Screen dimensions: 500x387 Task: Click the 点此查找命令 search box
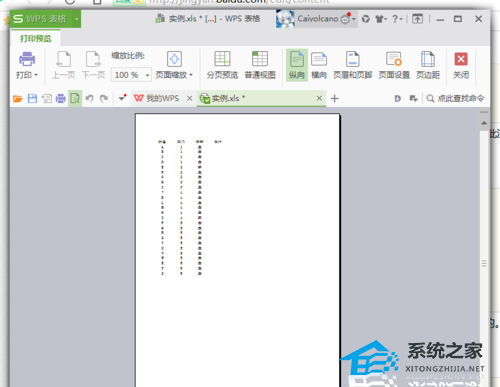pos(455,98)
